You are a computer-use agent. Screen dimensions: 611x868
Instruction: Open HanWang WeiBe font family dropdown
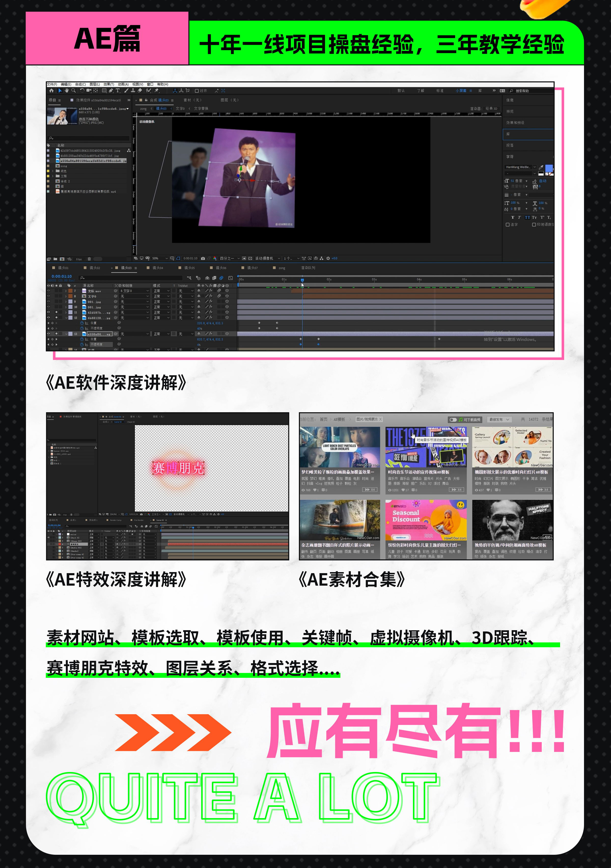521,167
